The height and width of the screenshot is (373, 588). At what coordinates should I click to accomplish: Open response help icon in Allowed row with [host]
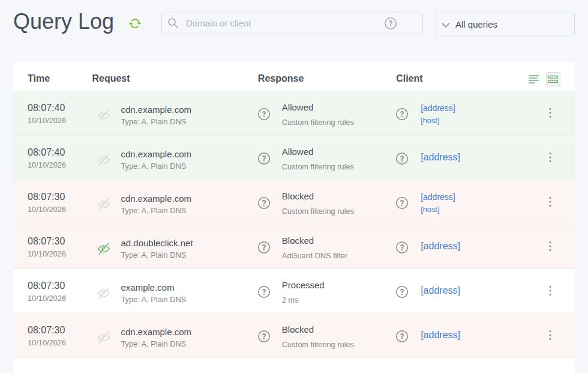point(264,114)
